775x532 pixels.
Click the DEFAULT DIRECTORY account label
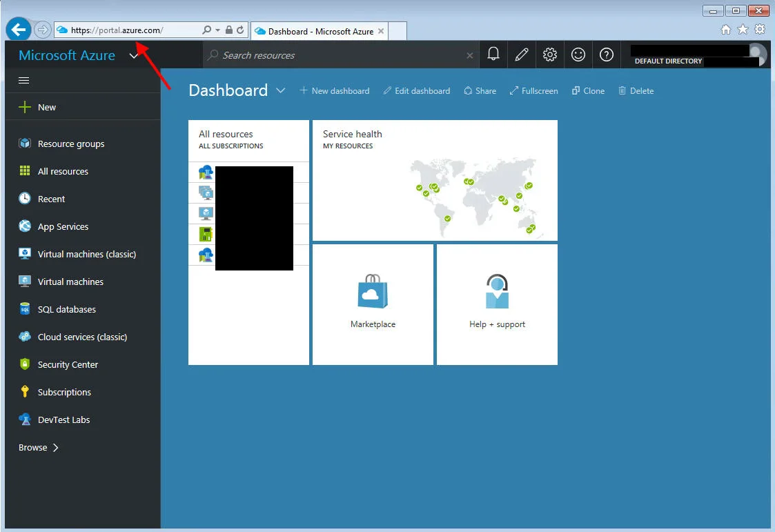668,61
